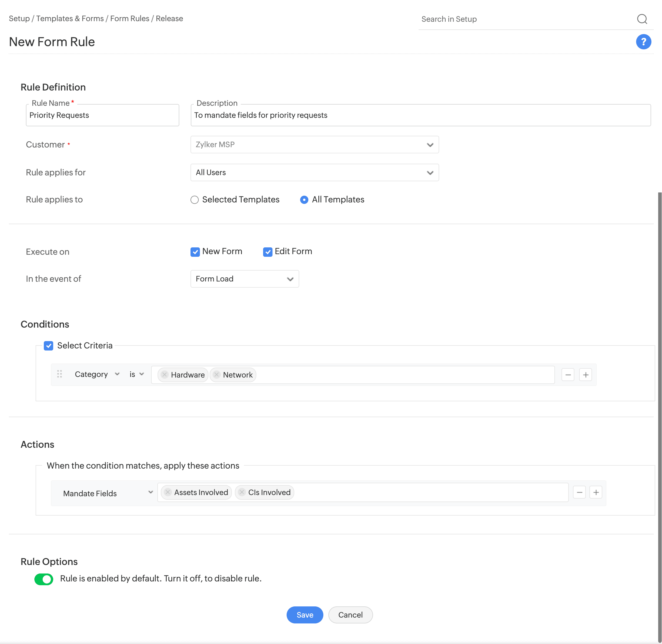Expand the Form Load event dropdown
This screenshot has width=662, height=644.
[x=244, y=279]
